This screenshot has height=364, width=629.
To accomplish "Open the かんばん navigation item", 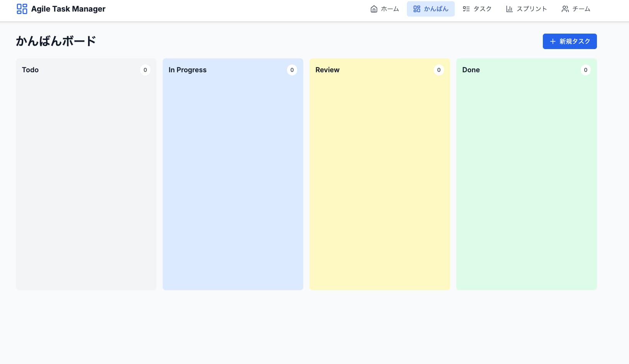I will tap(431, 9).
